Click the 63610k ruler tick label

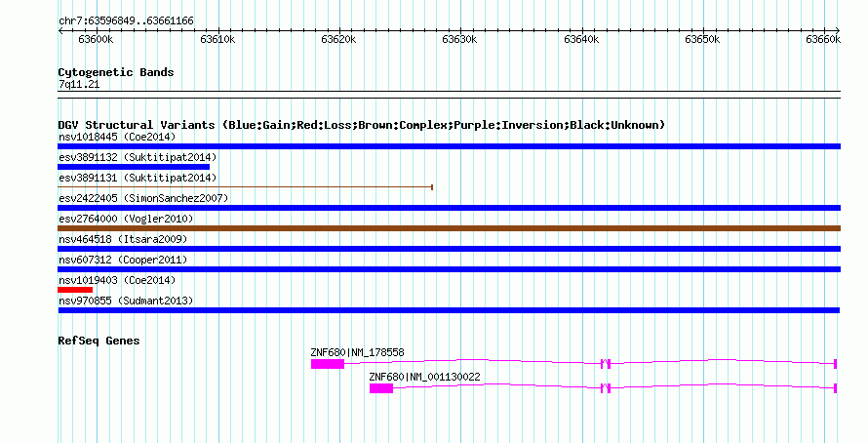coord(217,39)
